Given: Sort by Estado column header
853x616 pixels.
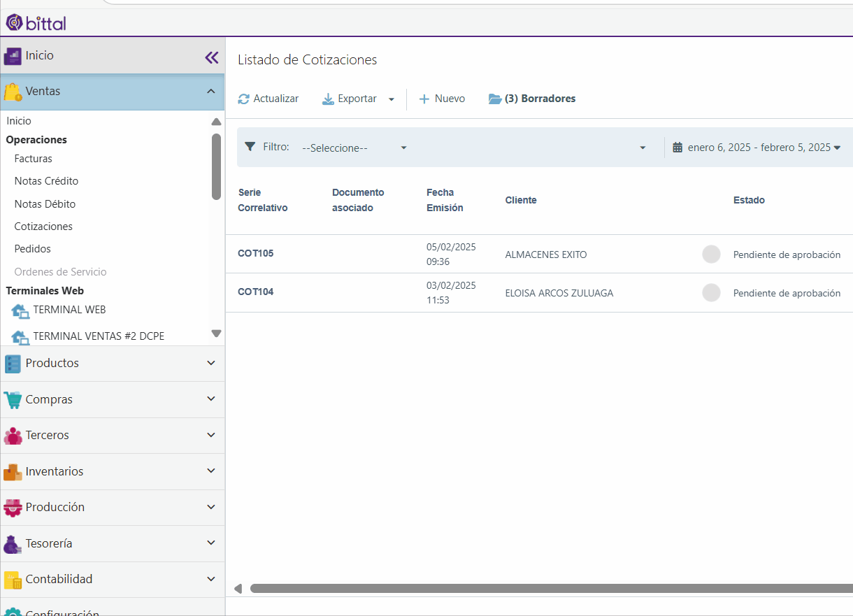Looking at the screenshot, I should 749,201.
